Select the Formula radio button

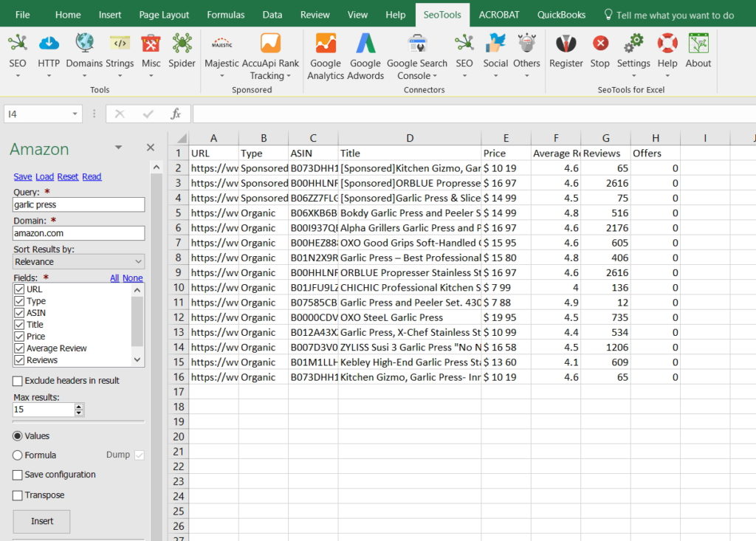[18, 455]
